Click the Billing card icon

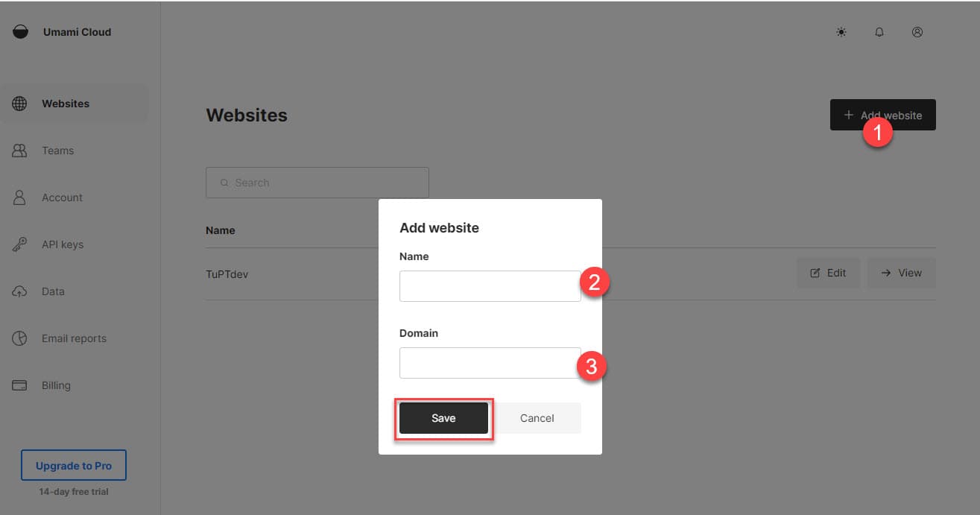[20, 385]
